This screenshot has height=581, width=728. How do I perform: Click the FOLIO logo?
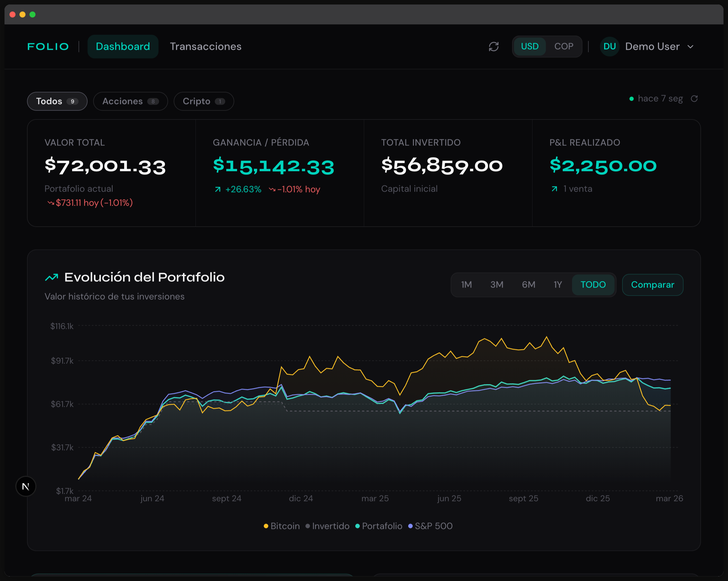pos(48,46)
